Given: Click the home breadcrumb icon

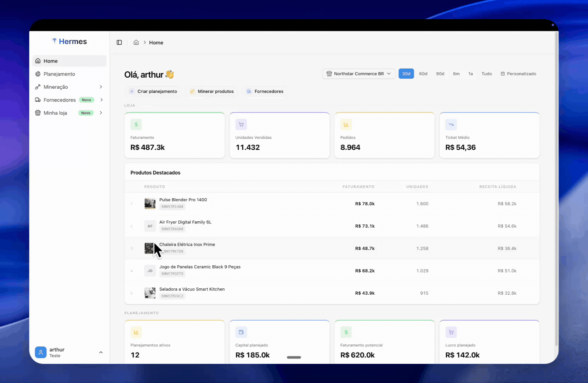Looking at the screenshot, I should pyautogui.click(x=136, y=43).
